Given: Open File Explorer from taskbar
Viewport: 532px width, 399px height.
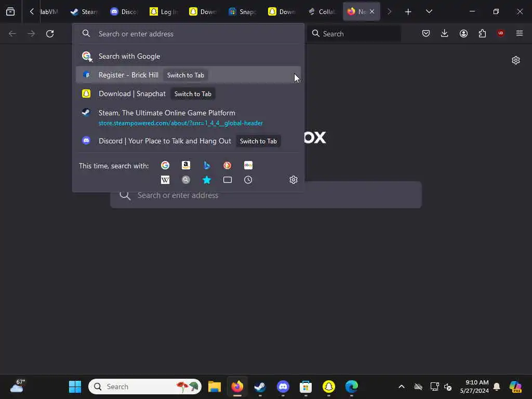Looking at the screenshot, I should 215,387.
